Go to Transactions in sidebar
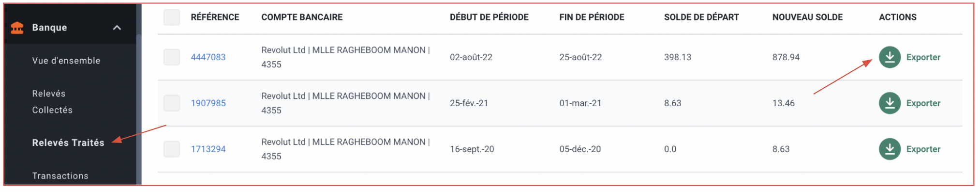The image size is (980, 192). 60,176
